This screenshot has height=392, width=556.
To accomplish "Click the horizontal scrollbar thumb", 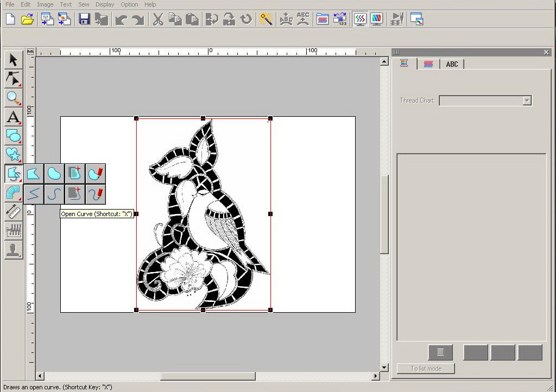I will pyautogui.click(x=207, y=376).
